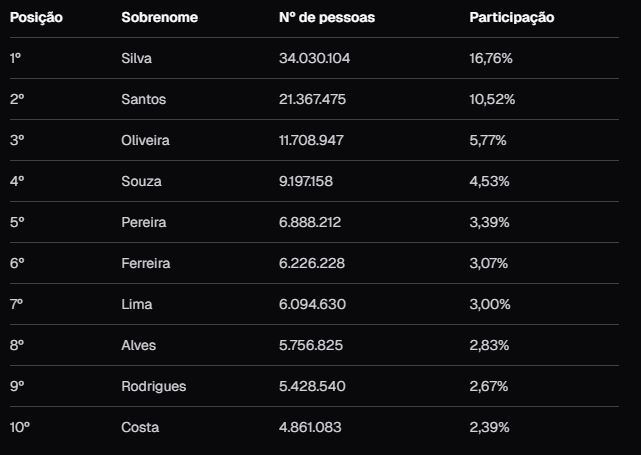Click the 10º position cell

pos(20,428)
